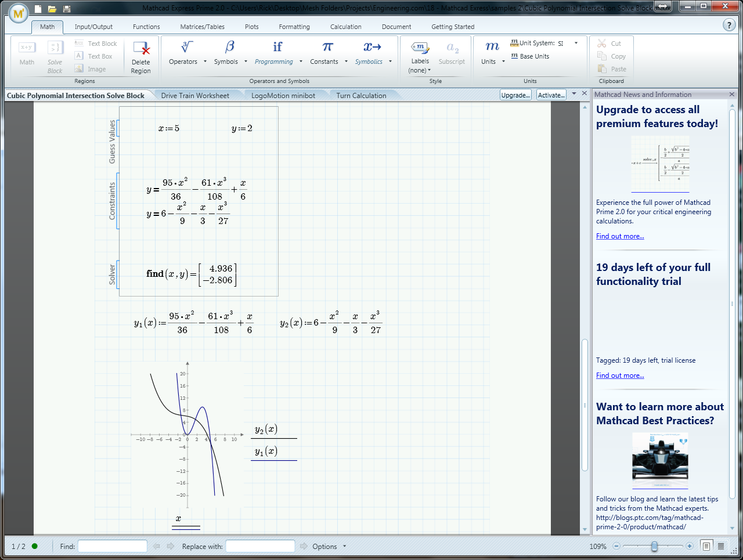This screenshot has width=743, height=560.
Task: Switch to the Functions ribbon tab
Action: coord(146,27)
